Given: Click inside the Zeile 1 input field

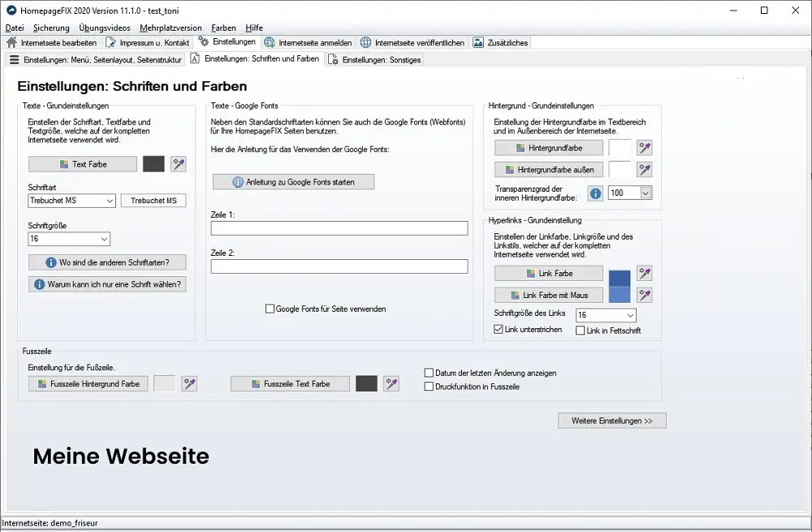Looking at the screenshot, I should tap(339, 228).
